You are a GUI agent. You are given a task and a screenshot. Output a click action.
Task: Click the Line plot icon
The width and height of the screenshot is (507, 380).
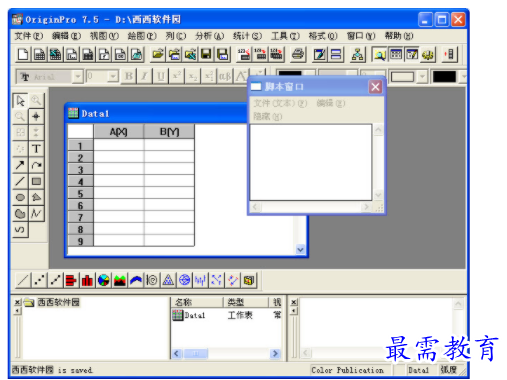(23, 280)
